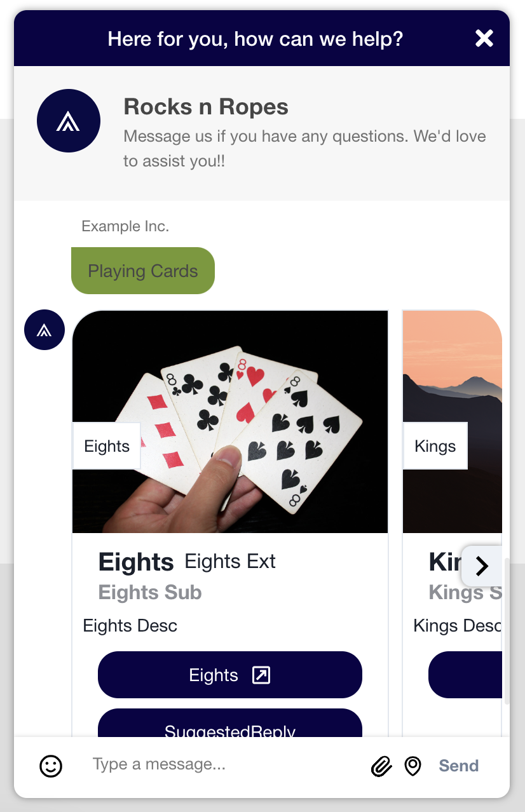Screen dimensions: 525x812
Task: Click the Eights card title text
Action: [x=136, y=562]
